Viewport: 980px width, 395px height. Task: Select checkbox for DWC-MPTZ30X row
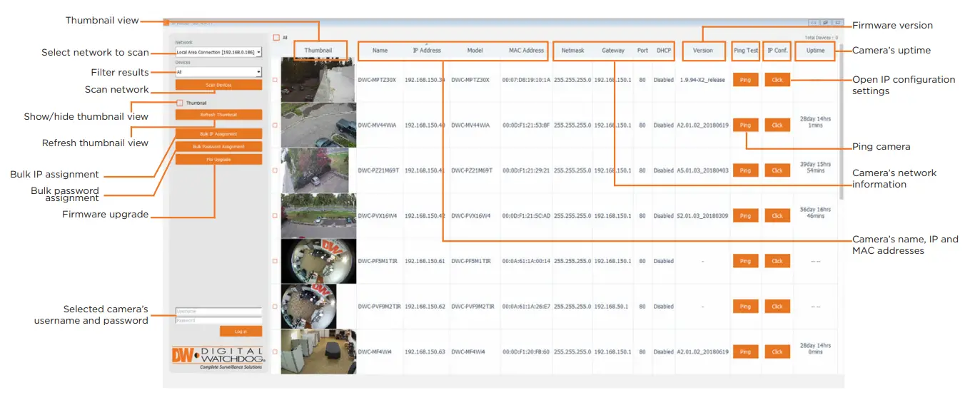tap(275, 80)
